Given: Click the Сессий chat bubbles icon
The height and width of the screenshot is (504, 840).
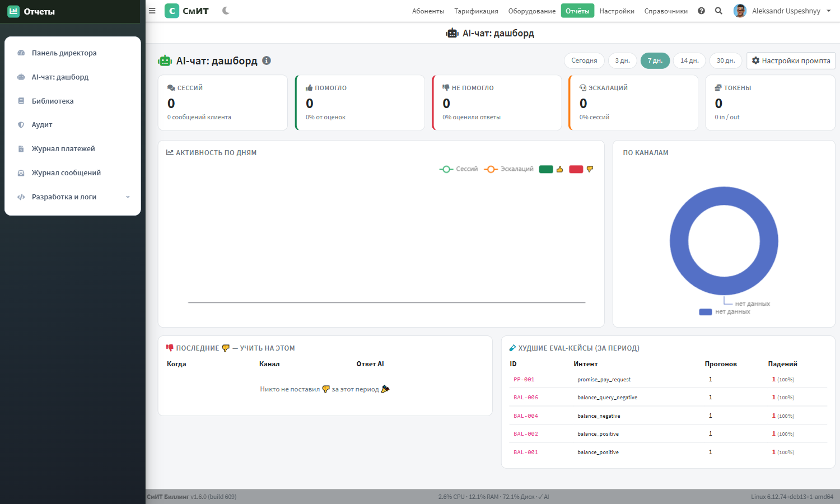Looking at the screenshot, I should click(171, 88).
